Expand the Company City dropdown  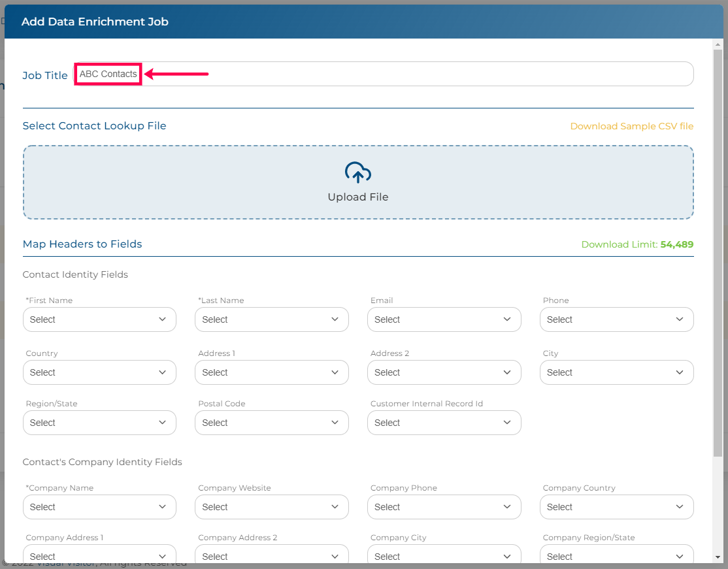click(x=444, y=554)
